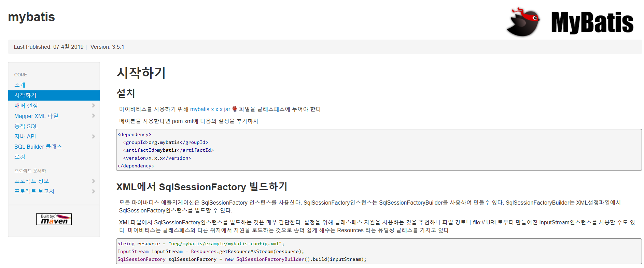
Task: Click the Last Published date text
Action: click(x=49, y=47)
